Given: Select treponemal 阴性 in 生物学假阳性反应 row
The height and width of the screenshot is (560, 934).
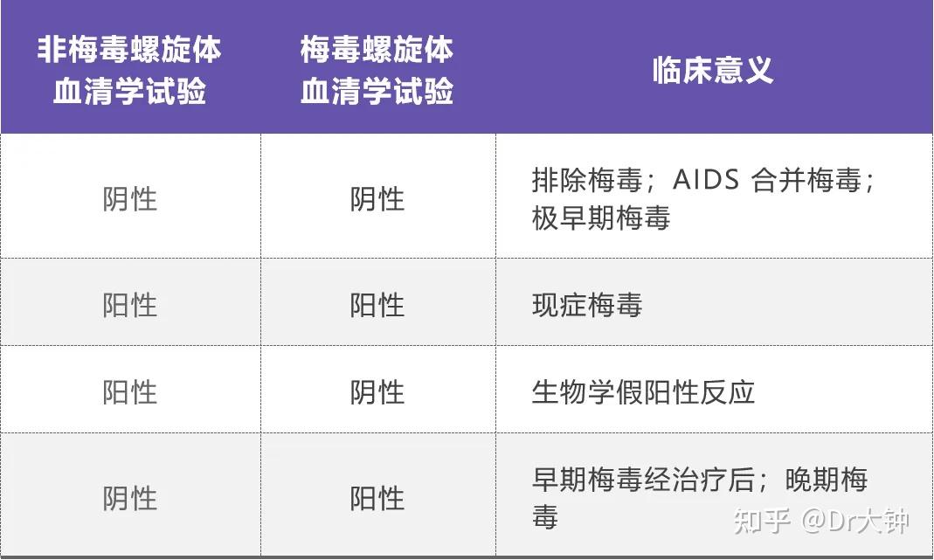Looking at the screenshot, I should pyautogui.click(x=377, y=392).
